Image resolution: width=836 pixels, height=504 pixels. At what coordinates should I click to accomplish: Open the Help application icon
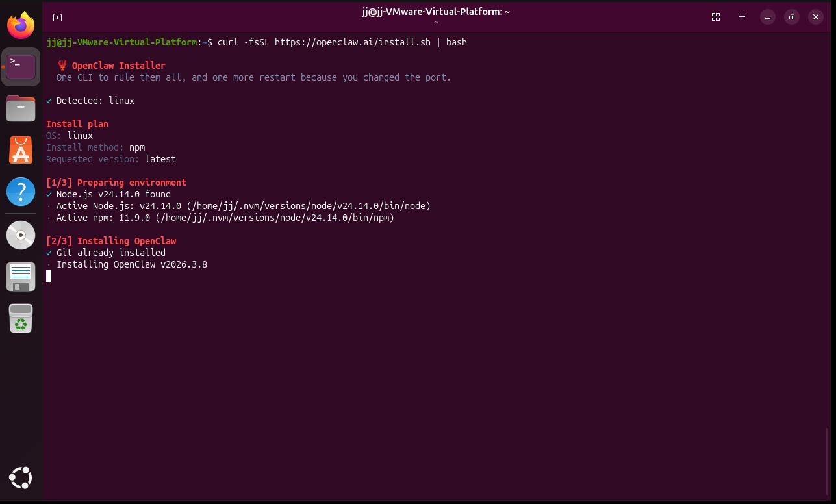click(x=21, y=192)
